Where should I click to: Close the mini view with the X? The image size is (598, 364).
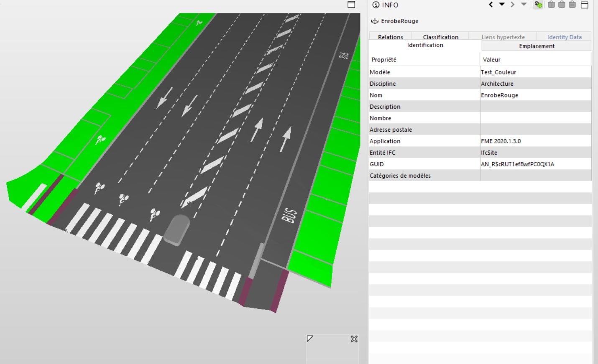point(354,339)
